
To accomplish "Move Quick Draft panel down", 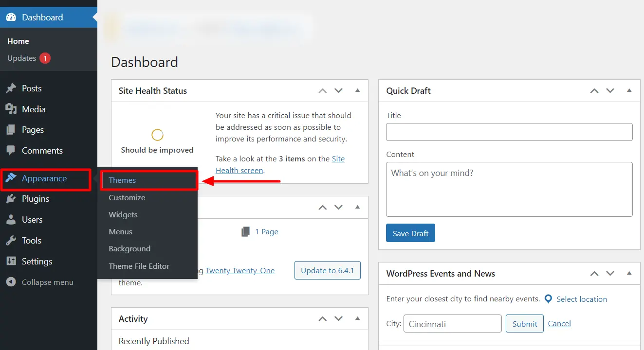I will point(610,90).
